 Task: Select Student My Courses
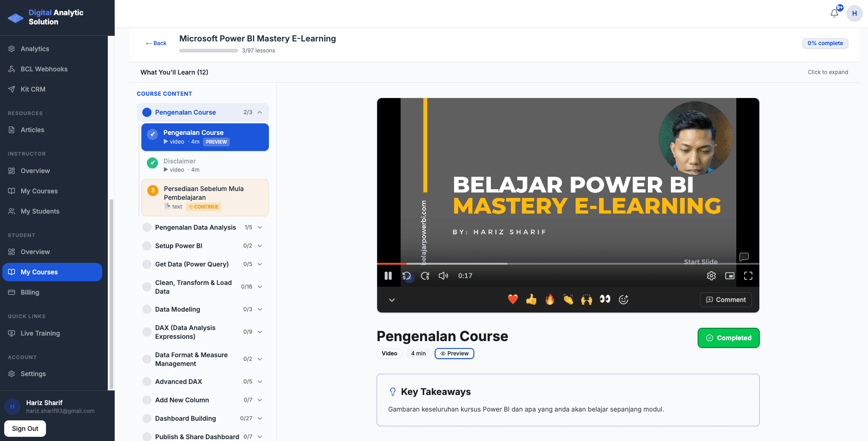coord(52,272)
